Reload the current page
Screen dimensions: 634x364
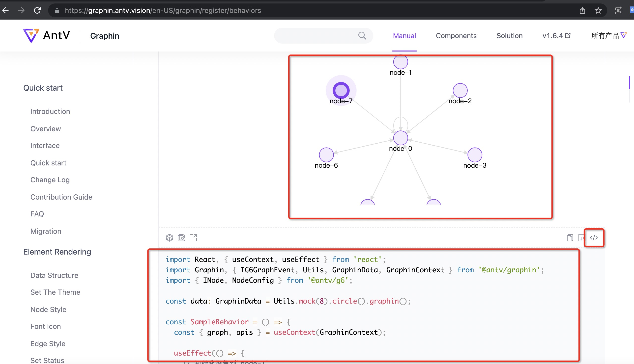click(x=37, y=10)
